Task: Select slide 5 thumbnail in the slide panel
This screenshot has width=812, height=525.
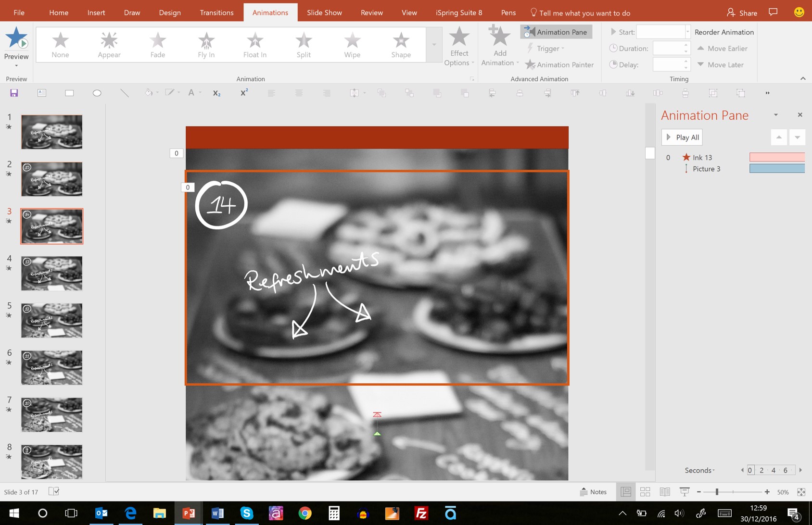Action: pyautogui.click(x=51, y=320)
